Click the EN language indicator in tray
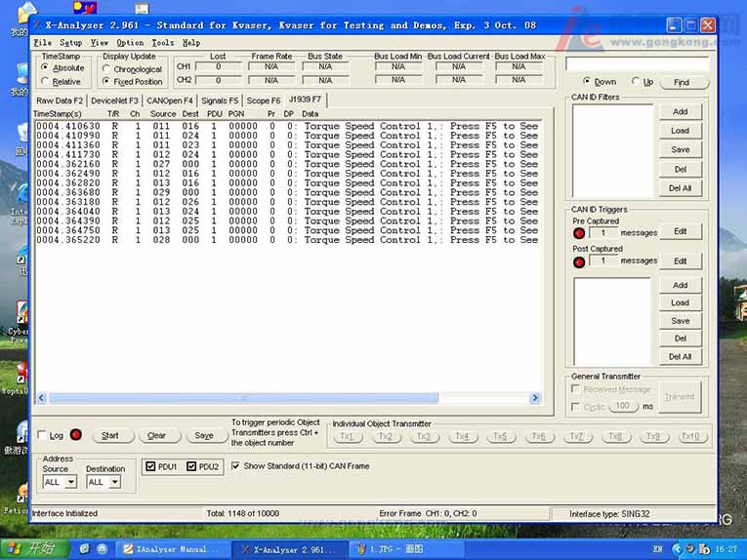The image size is (747, 560). pos(658,549)
